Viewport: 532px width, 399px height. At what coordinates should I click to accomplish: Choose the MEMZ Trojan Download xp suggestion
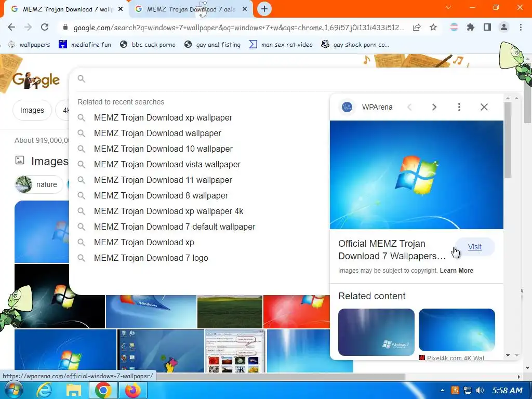coord(144,243)
